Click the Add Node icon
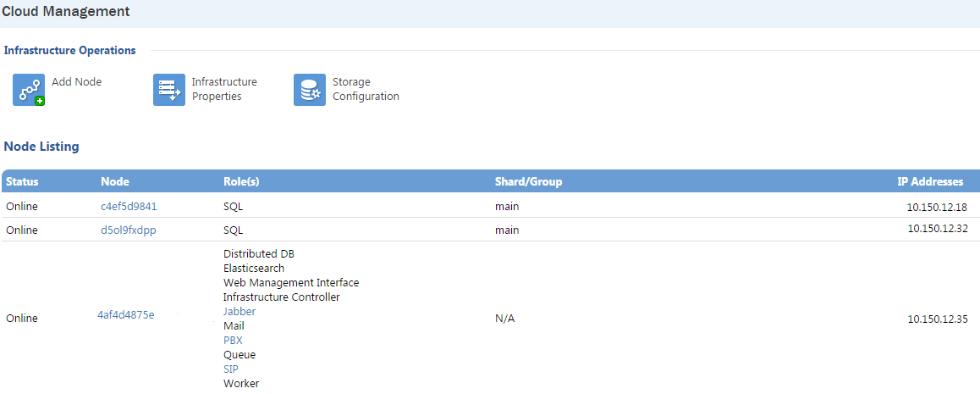The width and height of the screenshot is (980, 394). coord(29,90)
